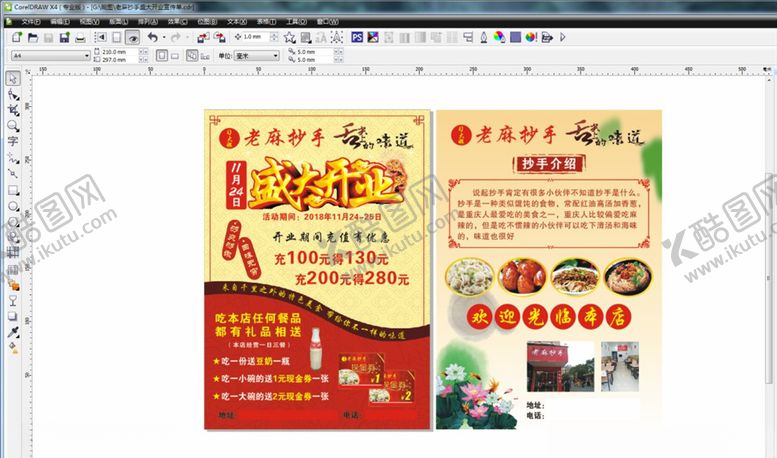Open the 编辑 (Edit) menu
777x458 pixels.
tap(60, 22)
